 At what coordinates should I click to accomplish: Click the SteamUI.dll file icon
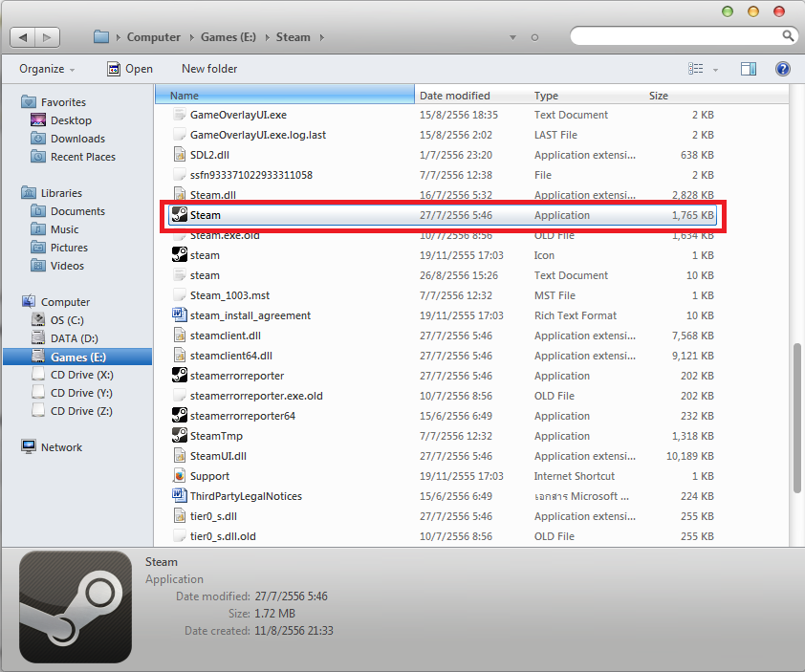click(179, 456)
